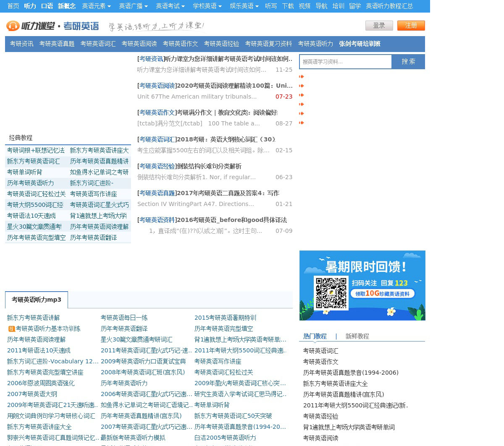
Task: Expand the 英语元素 dropdown menu
Action: 96,6
